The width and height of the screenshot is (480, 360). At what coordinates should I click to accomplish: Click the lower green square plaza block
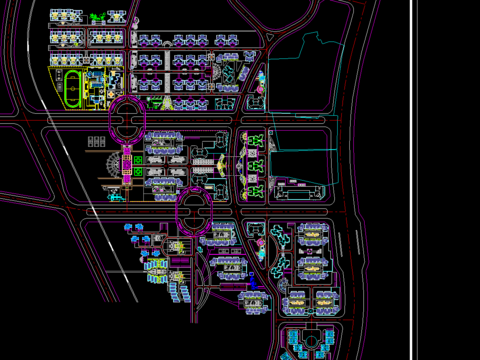tap(138, 172)
